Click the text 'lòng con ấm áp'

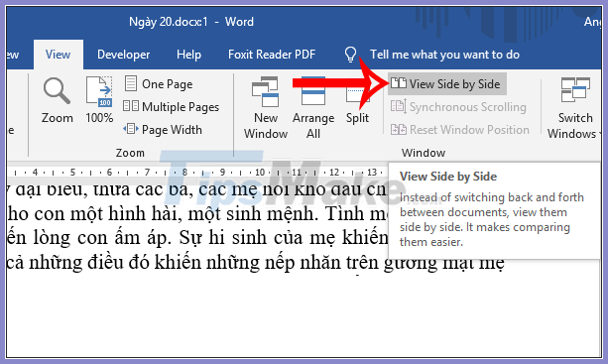click(102, 238)
